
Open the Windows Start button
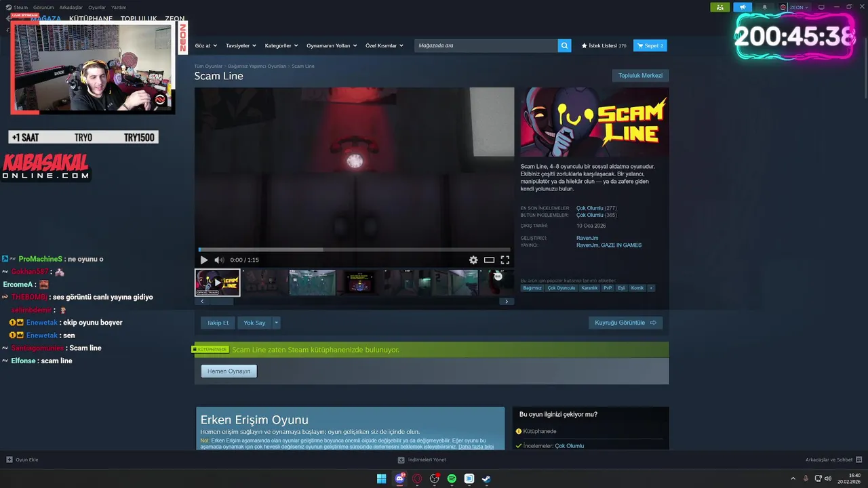382,479
